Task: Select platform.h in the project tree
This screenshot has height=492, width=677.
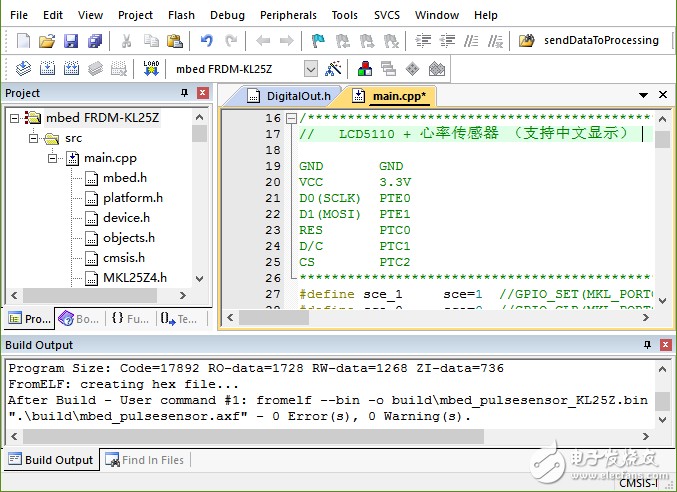Action: (132, 198)
